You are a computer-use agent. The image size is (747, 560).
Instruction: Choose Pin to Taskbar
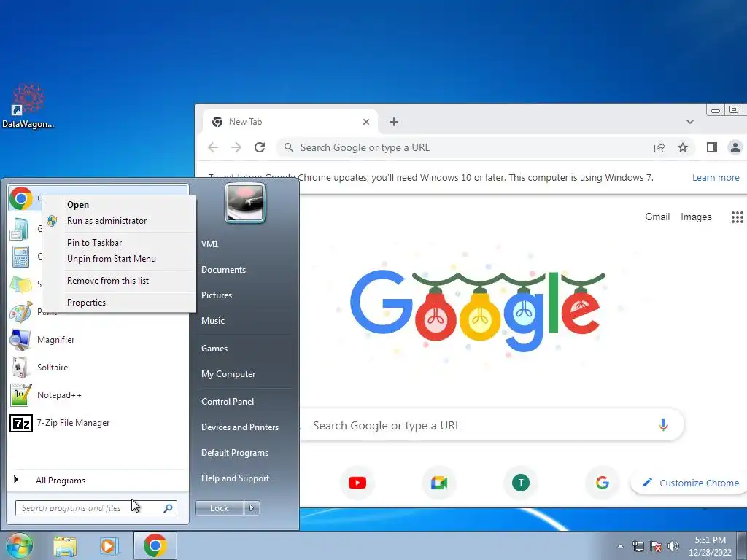[94, 243]
